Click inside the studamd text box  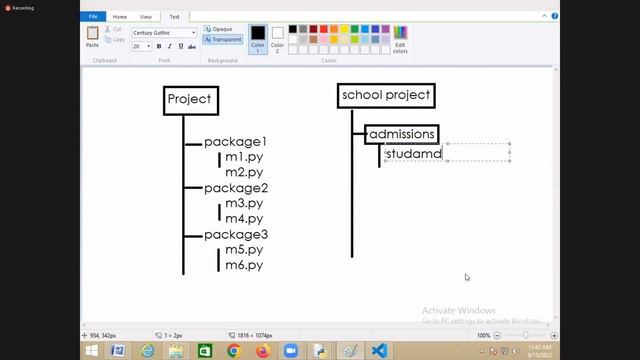[x=447, y=152]
